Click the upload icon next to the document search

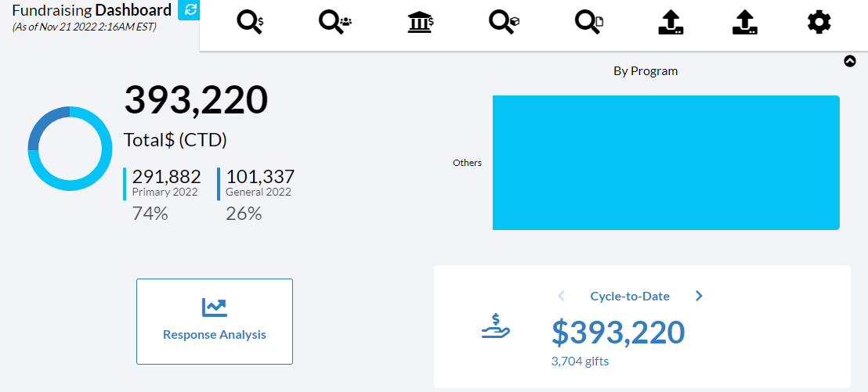tap(671, 23)
